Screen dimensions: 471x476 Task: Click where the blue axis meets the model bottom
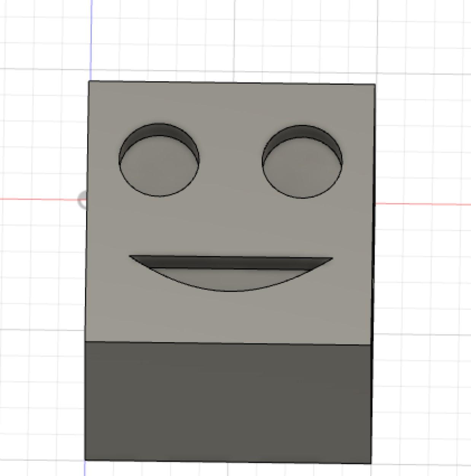(85, 461)
